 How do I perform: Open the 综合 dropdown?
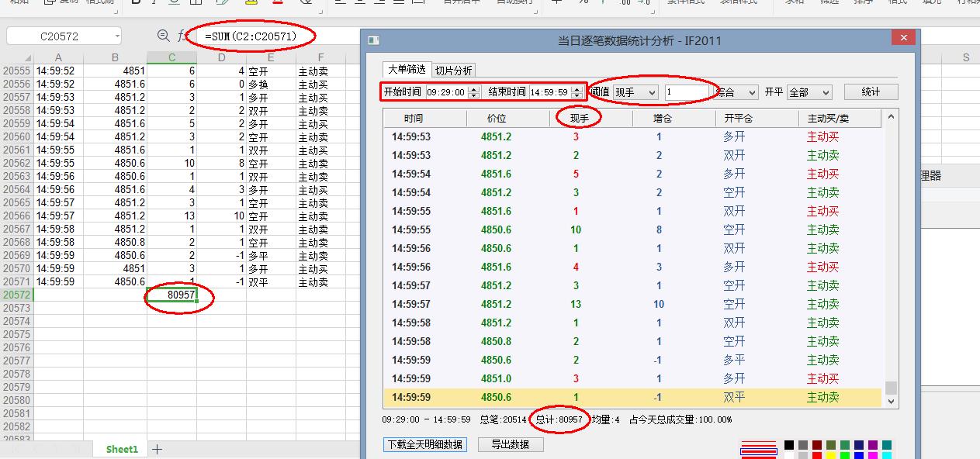(736, 92)
